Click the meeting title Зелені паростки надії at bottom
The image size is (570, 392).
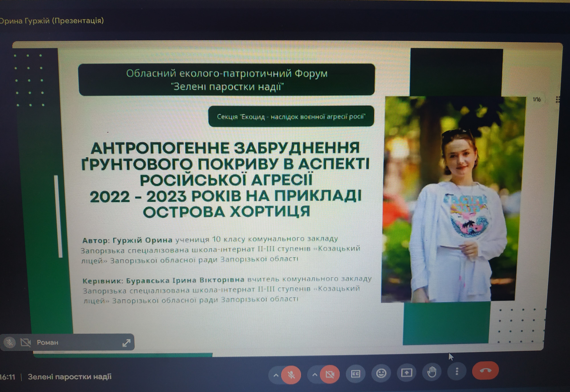tap(70, 377)
